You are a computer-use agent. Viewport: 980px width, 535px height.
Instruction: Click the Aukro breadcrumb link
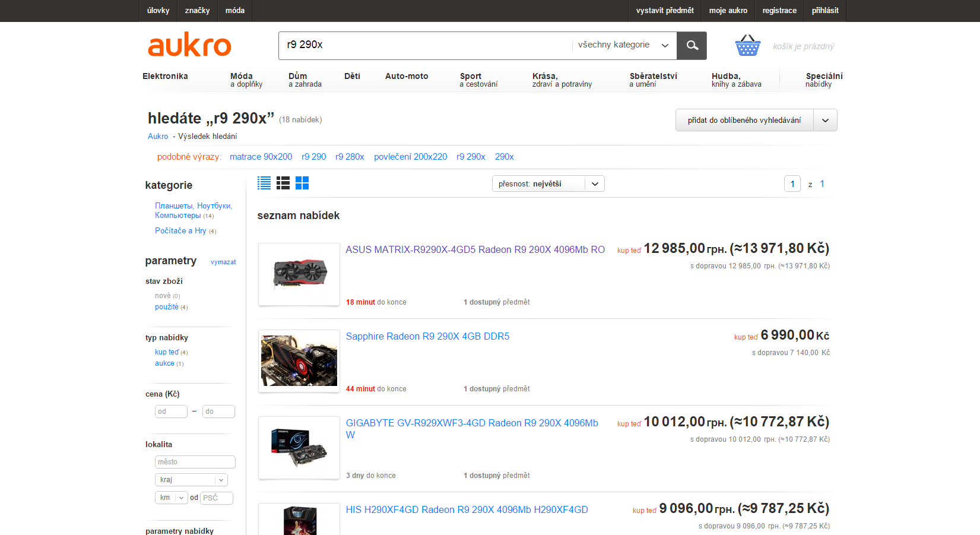point(158,136)
